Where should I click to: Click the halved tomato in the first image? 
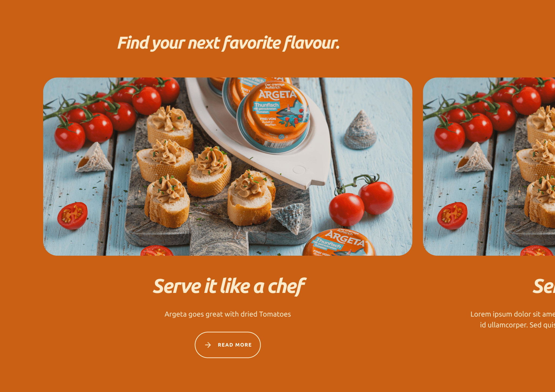pos(72,216)
